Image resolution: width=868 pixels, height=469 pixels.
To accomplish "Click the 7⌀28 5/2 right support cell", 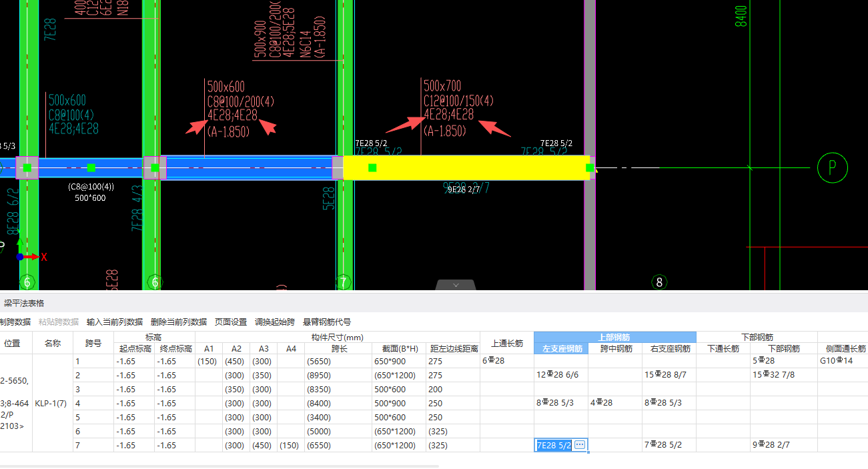I will [669, 445].
